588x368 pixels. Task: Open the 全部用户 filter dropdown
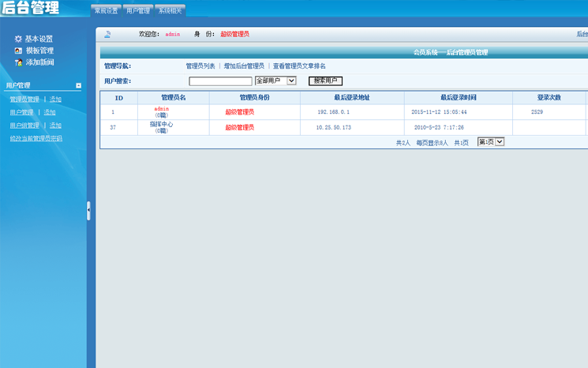point(275,81)
